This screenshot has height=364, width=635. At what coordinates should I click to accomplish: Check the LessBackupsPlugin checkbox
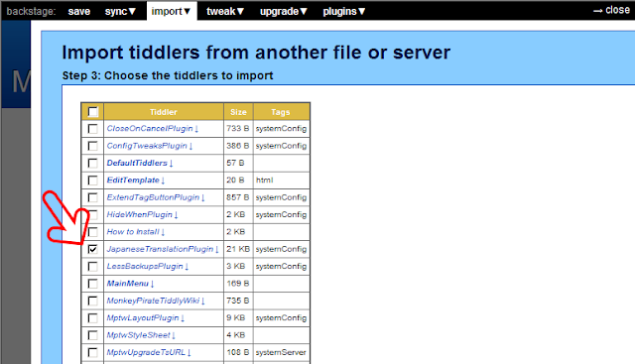[x=92, y=267]
